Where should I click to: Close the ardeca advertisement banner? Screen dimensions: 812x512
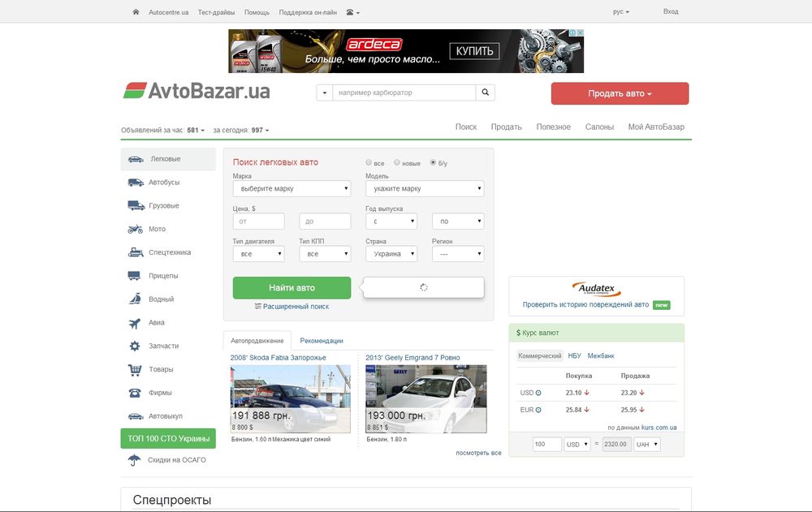click(x=580, y=32)
